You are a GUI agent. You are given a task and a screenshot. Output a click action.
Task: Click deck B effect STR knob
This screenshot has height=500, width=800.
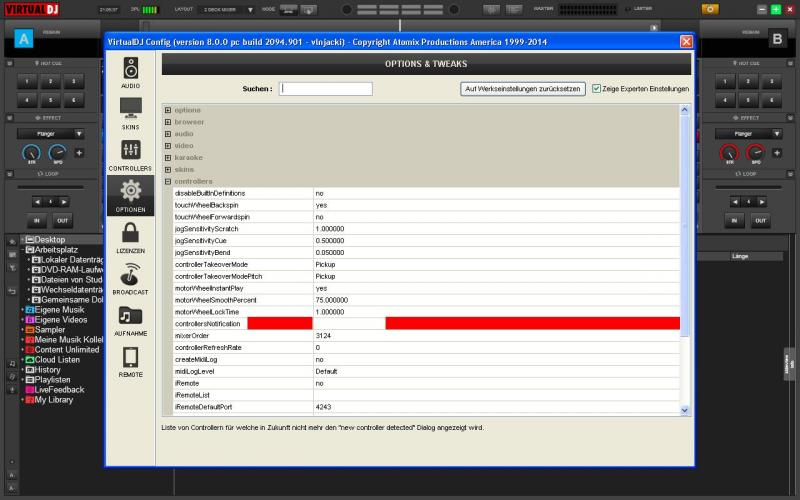(x=730, y=153)
